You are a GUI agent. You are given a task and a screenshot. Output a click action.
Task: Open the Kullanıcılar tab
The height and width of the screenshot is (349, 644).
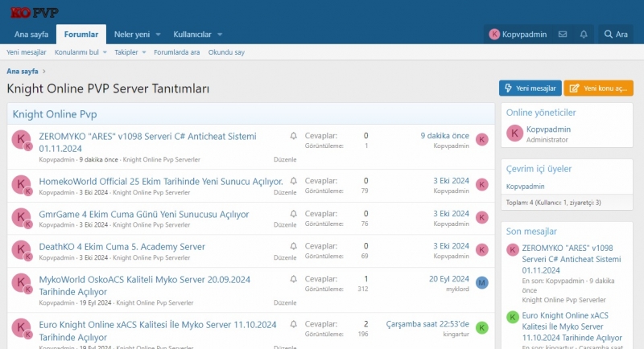[192, 35]
